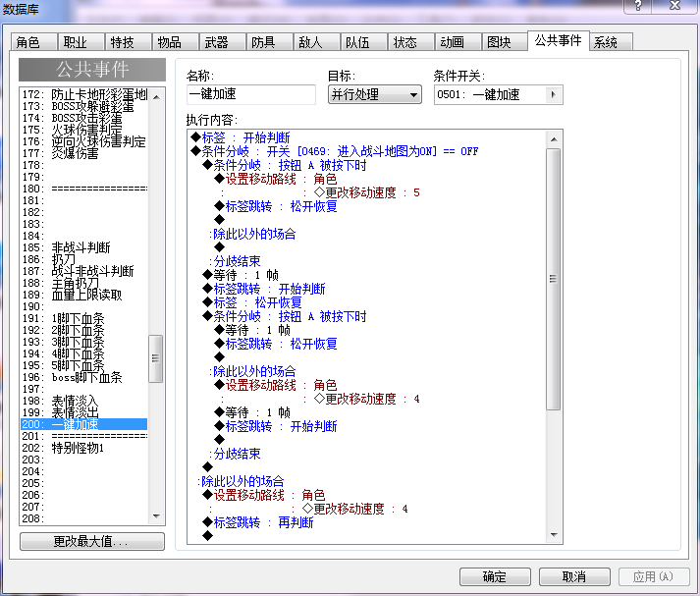This screenshot has height=596, width=700.
Task: Confirm with the 确定 button
Action: click(x=495, y=576)
